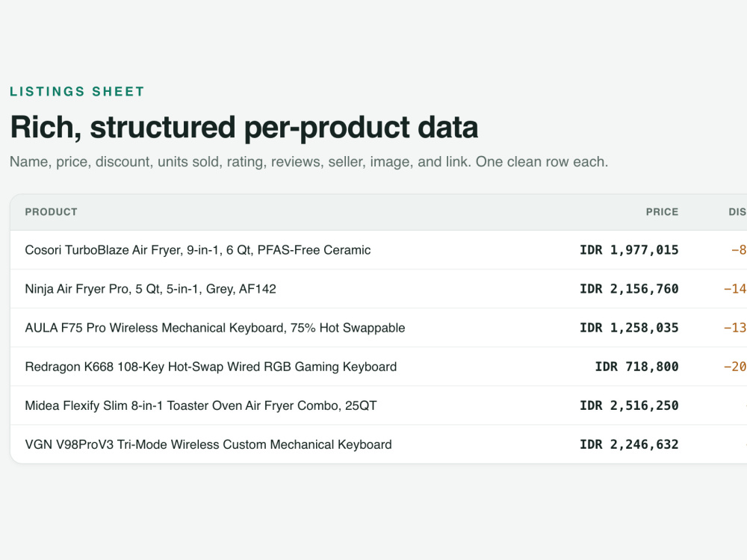The width and height of the screenshot is (747, 560).
Task: Click the price IDR 1,977,015
Action: [629, 250]
